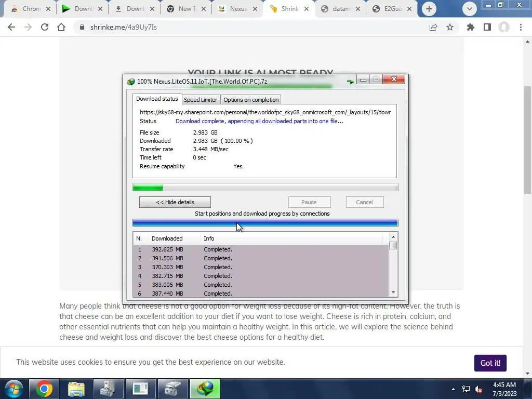The width and height of the screenshot is (532, 399).
Task: Select connection row with 391.506 MB
Action: pos(261,258)
